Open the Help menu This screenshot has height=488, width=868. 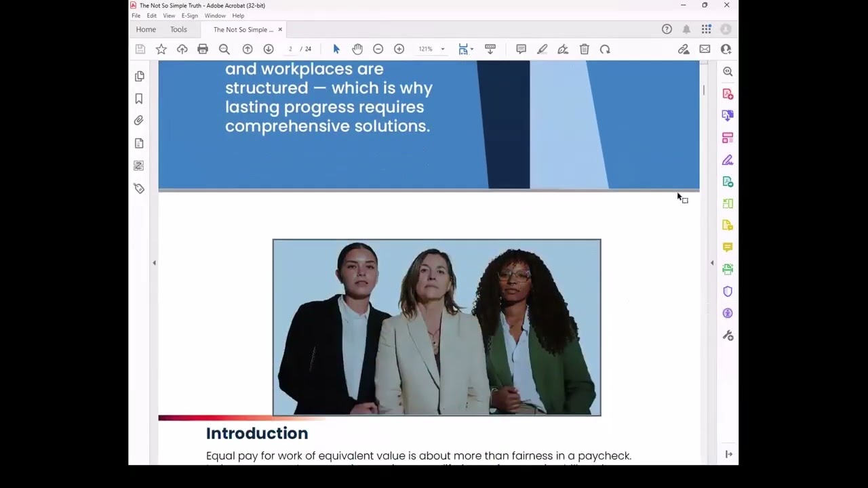tap(238, 16)
